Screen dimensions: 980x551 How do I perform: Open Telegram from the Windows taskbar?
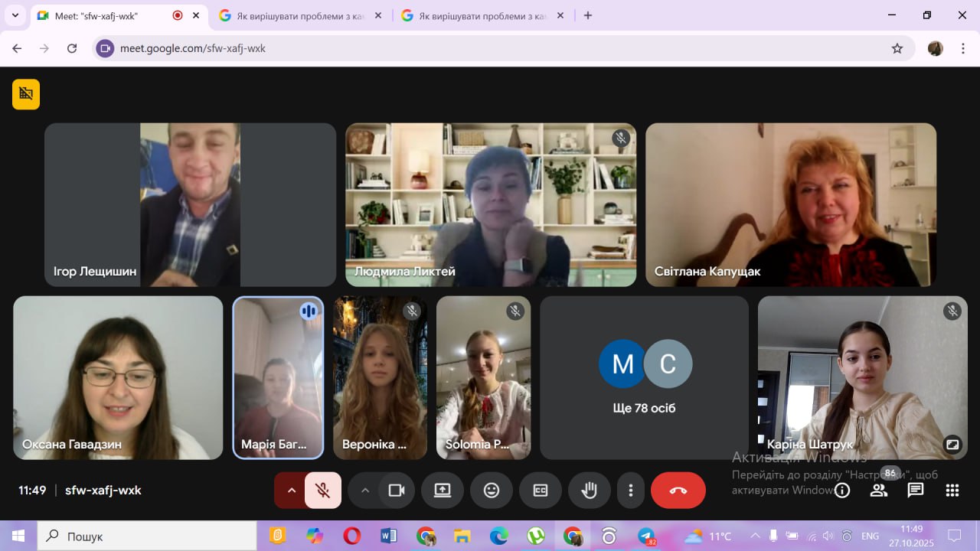[646, 536]
